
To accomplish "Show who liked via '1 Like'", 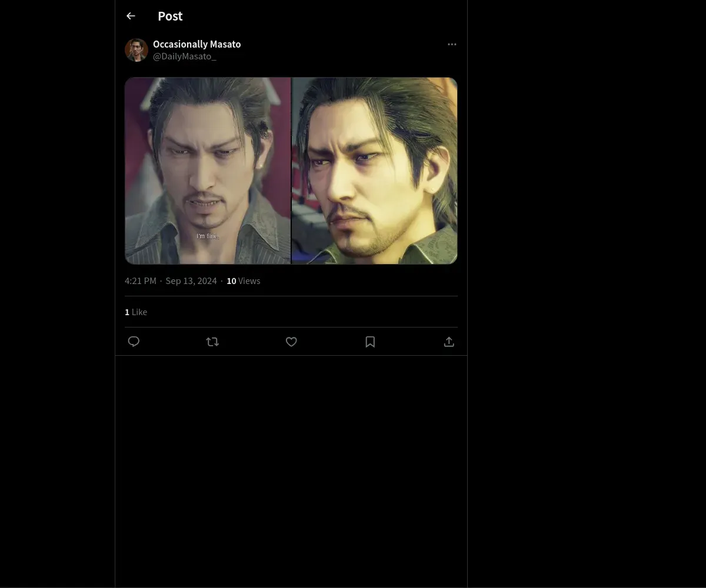I will point(136,312).
